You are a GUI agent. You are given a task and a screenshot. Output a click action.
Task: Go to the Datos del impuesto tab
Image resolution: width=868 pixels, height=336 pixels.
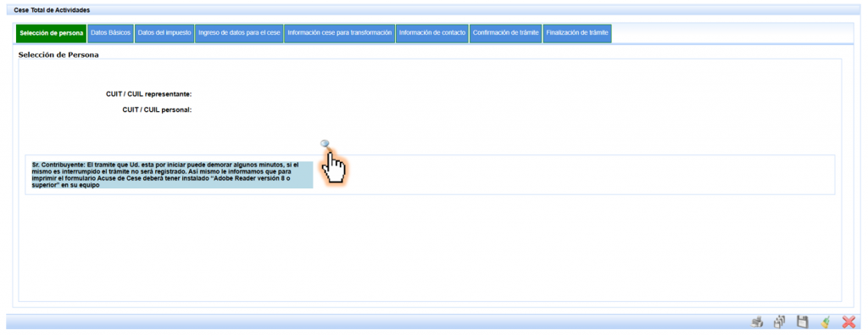(164, 33)
